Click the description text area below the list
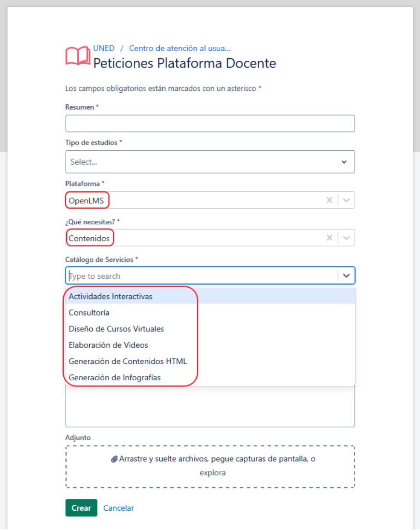Screen dimensions: 420x531 (x=210, y=406)
